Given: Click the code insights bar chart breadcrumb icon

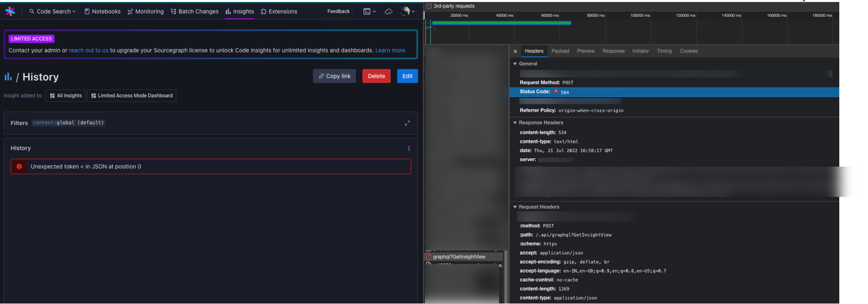Looking at the screenshot, I should 8,77.
